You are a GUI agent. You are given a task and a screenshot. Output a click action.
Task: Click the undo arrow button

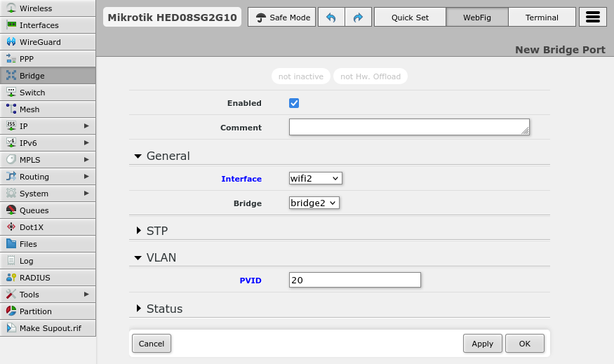[331, 18]
